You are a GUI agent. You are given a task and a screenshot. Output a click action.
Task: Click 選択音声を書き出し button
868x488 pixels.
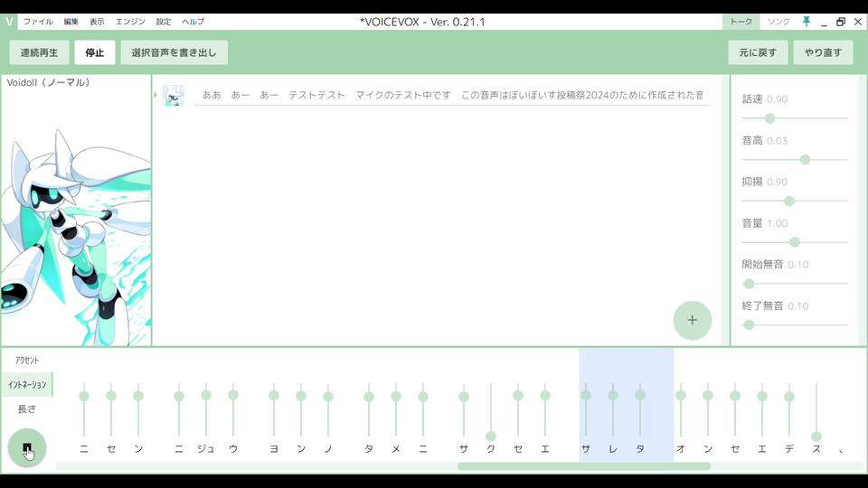pyautogui.click(x=174, y=52)
